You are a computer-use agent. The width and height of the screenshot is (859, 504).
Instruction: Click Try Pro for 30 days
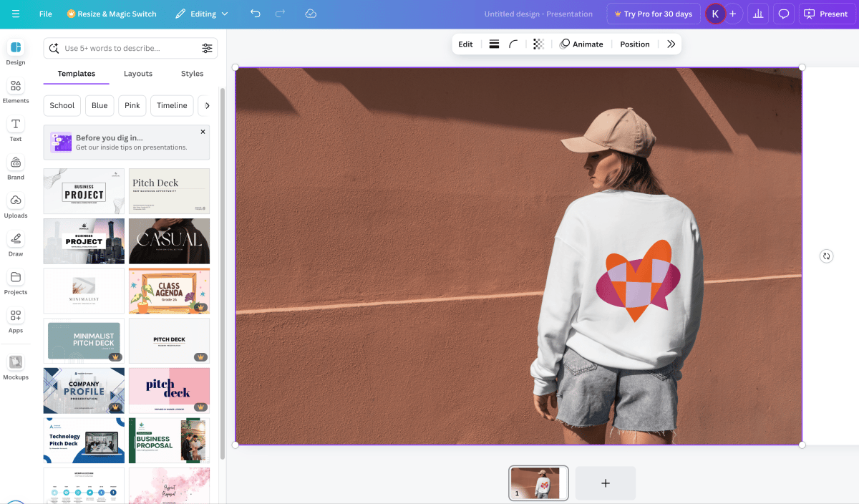click(x=654, y=14)
